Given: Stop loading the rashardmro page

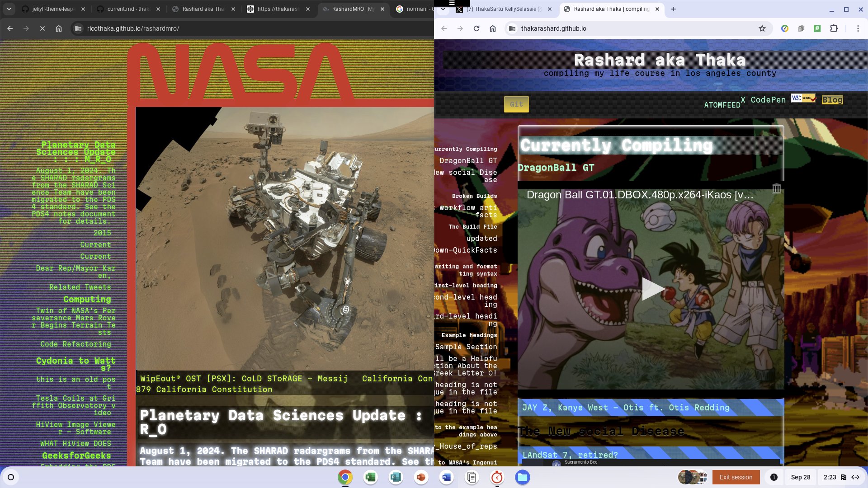Looking at the screenshot, I should pyautogui.click(x=42, y=28).
